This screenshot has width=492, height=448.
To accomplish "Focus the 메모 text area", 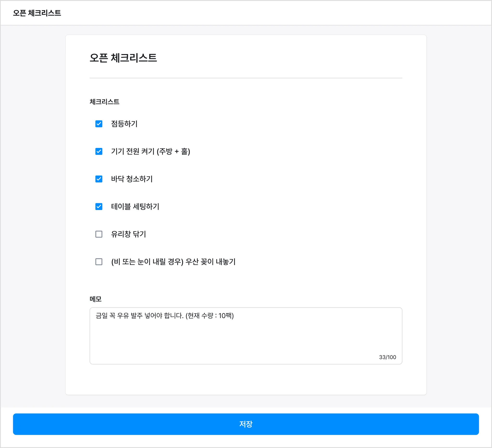I will [x=246, y=339].
